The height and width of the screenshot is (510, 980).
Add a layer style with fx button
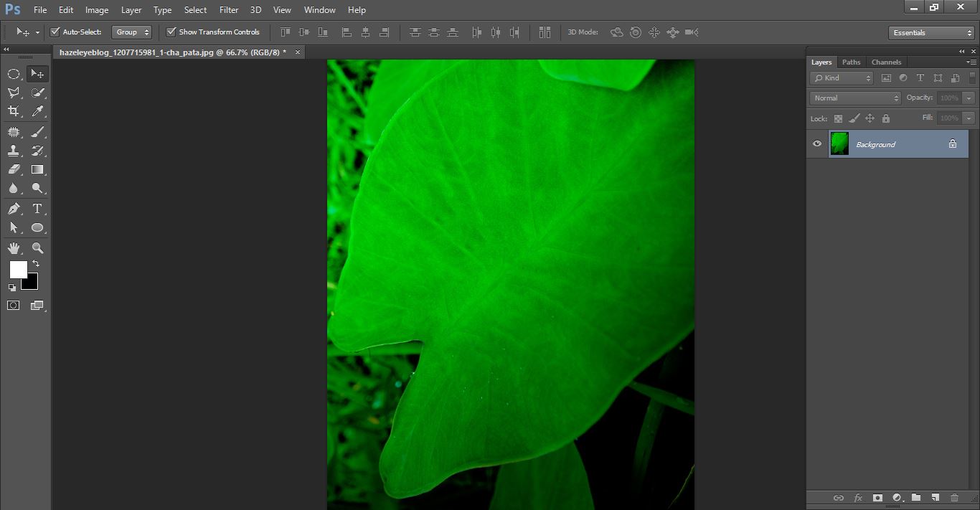point(858,497)
